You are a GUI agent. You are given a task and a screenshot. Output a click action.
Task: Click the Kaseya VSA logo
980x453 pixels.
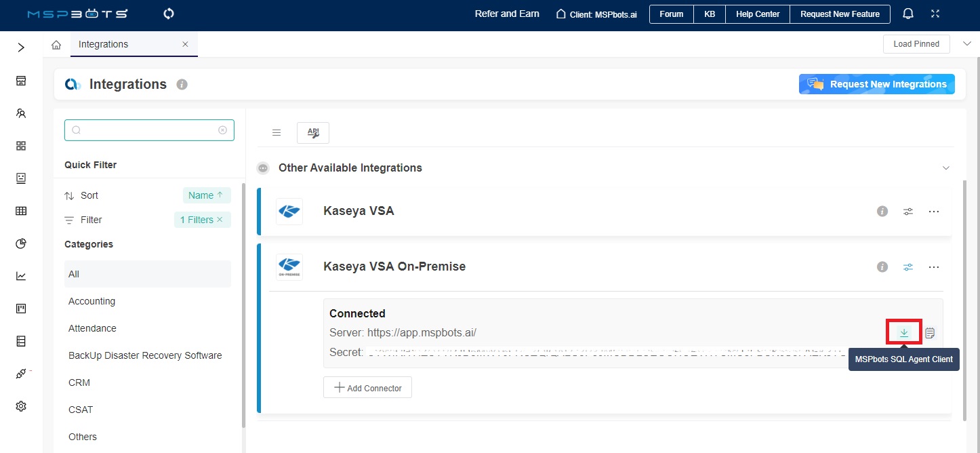[289, 212]
